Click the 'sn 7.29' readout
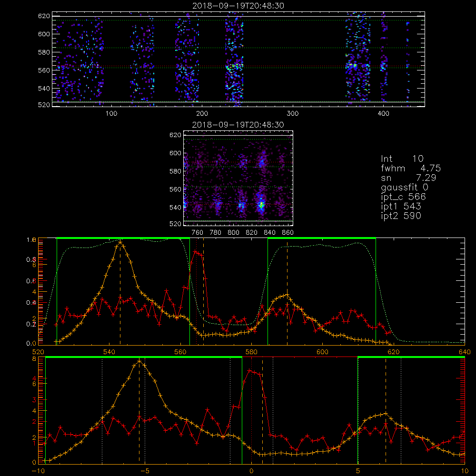Screen dimensions: 476x476 pos(408,178)
